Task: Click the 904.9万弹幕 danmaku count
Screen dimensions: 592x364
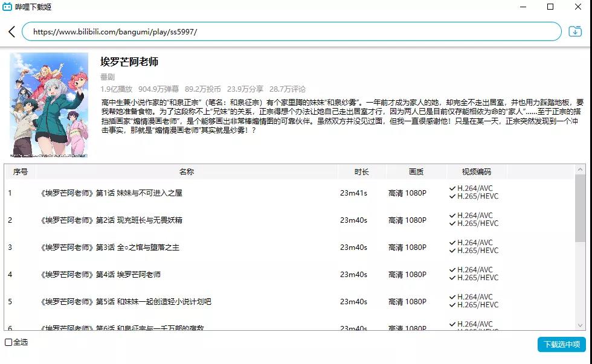Action: pyautogui.click(x=158, y=89)
